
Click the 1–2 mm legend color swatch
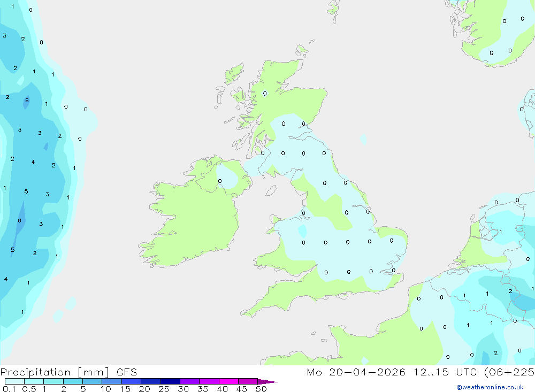(x=53, y=381)
